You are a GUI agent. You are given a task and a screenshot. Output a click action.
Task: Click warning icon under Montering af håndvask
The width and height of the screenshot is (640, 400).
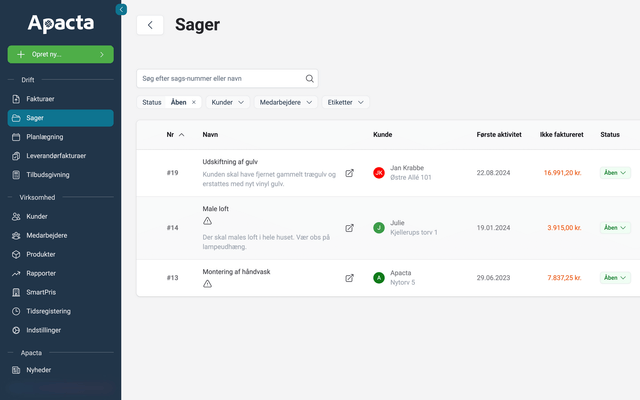click(207, 284)
